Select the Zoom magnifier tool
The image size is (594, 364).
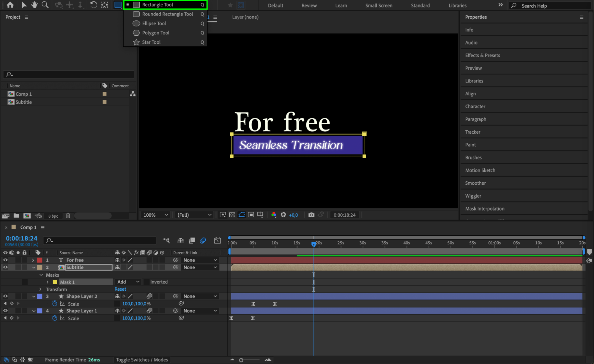(45, 5)
